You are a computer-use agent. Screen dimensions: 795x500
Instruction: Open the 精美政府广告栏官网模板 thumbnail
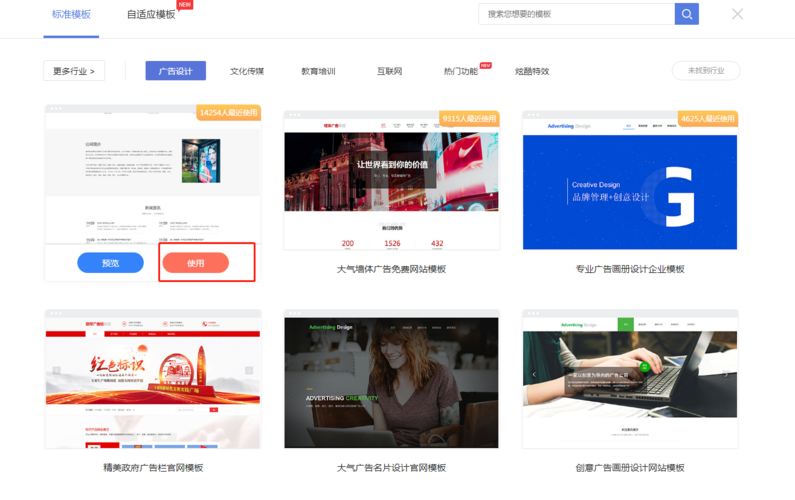(153, 379)
